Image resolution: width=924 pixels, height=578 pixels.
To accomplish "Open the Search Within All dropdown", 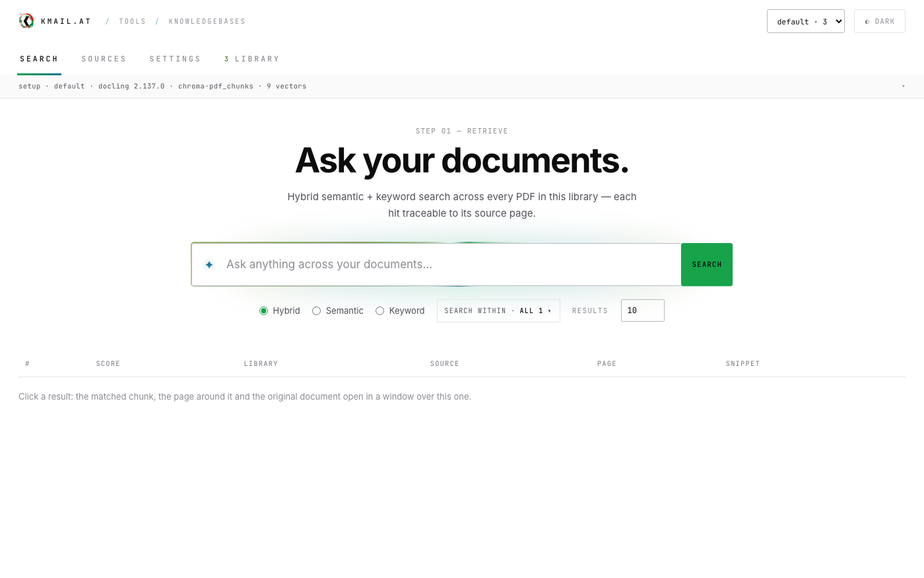I will coord(498,310).
